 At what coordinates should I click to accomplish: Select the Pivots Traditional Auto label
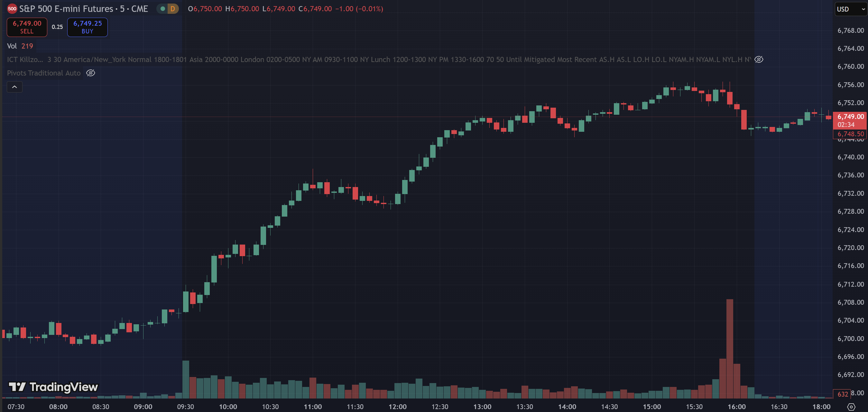[44, 73]
